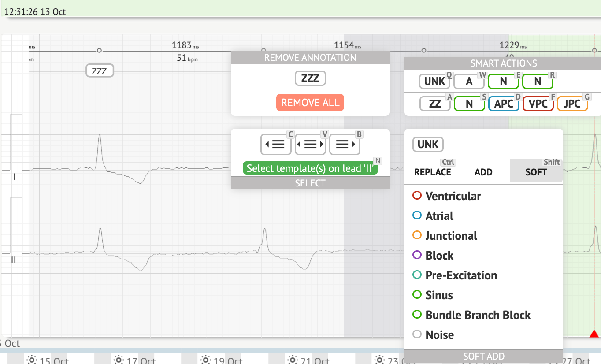Screen dimensions: 601x364
Task: Click the ZZZ annotation label on ECG strip
Action: [x=100, y=71]
